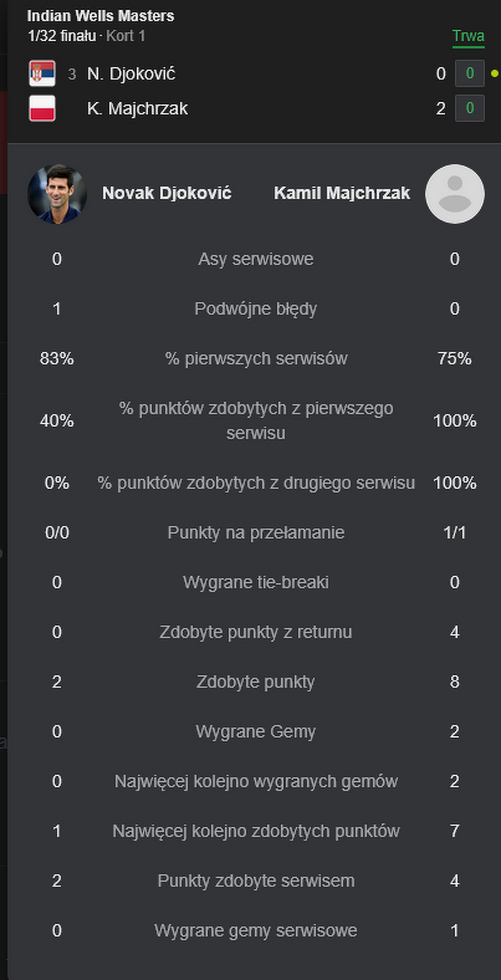
Task: Click the 'Wygrane gemy serwisowe' stat label
Action: tap(256, 930)
